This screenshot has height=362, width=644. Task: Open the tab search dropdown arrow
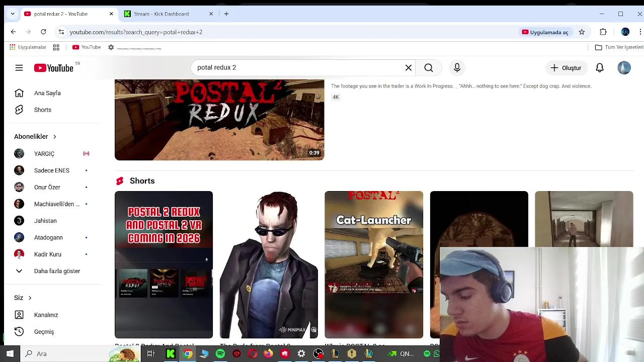pos(12,14)
